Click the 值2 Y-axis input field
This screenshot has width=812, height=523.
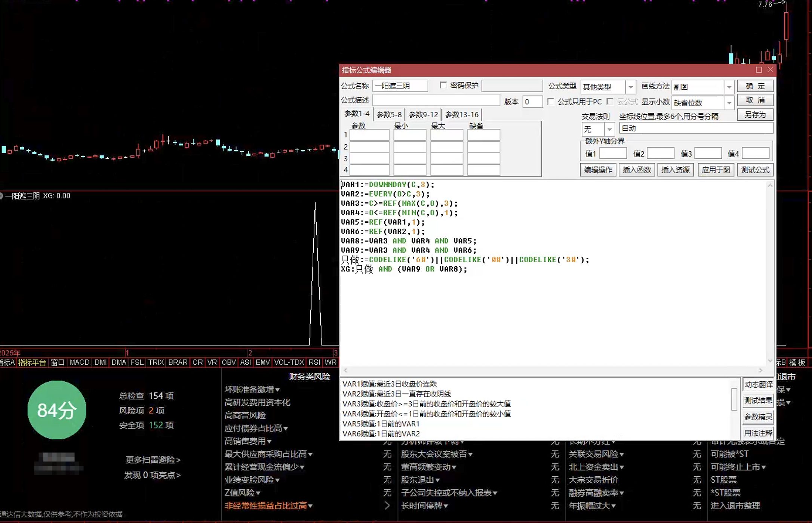(661, 153)
